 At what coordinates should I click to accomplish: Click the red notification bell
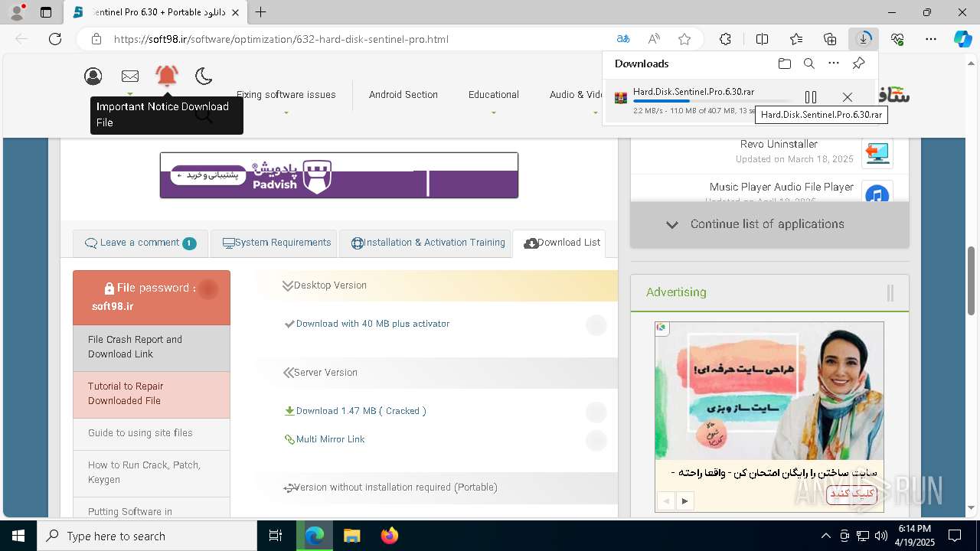pos(167,75)
